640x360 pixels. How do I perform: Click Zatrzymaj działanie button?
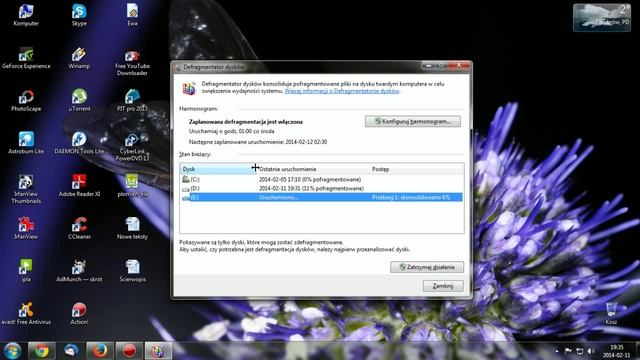pos(427,267)
